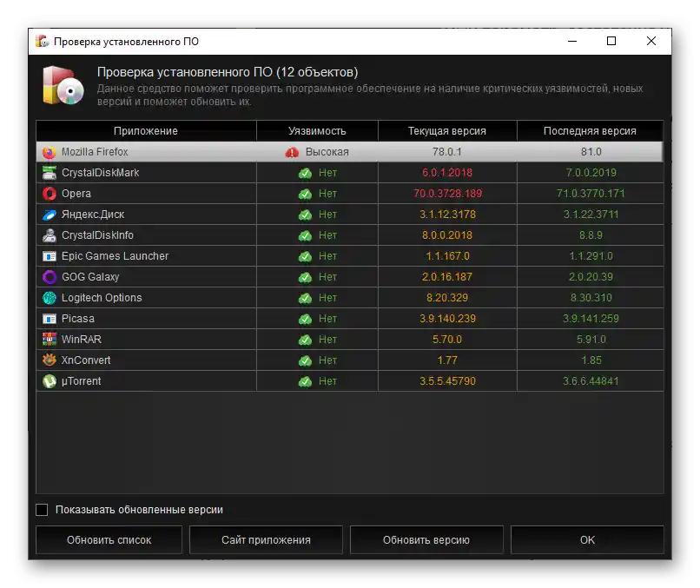Click WinRAR latest version '5.91.0'
Screen dimensions: 700x588
[591, 340]
